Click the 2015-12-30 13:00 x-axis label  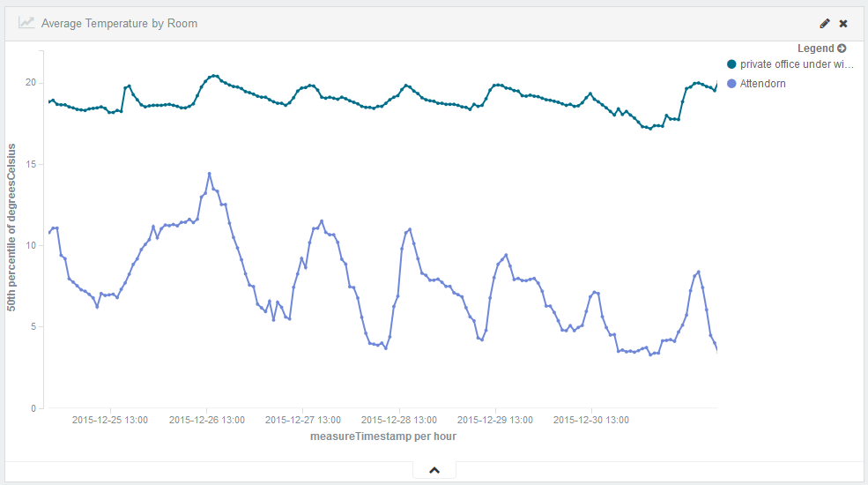point(591,421)
